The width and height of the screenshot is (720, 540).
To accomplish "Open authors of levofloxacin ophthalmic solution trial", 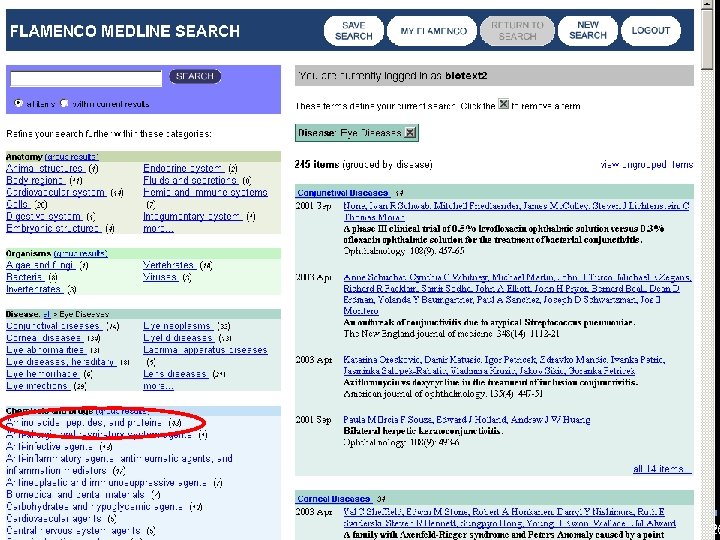I will pyautogui.click(x=516, y=211).
